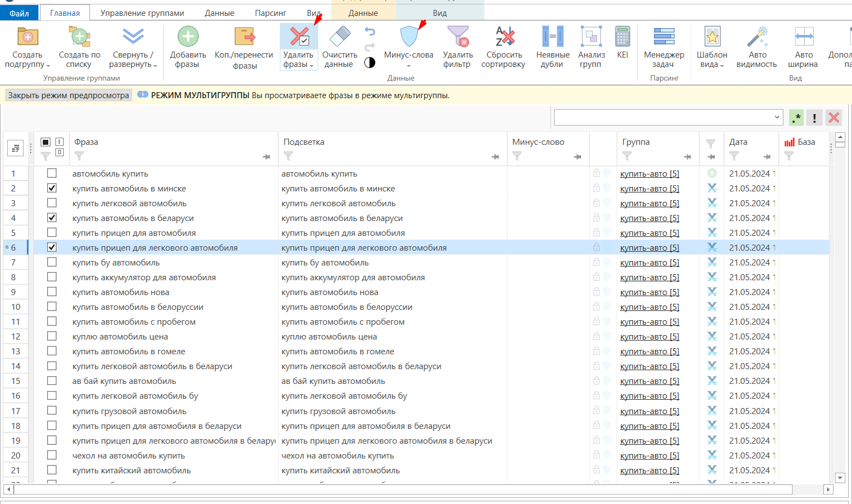Open купить-авто [5] group link in row 1
This screenshot has height=504, width=852.
click(x=650, y=174)
